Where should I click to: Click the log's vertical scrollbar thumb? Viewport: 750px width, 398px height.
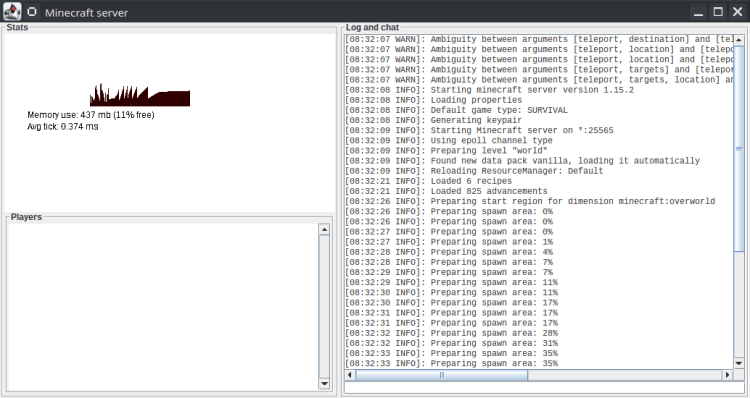739,148
